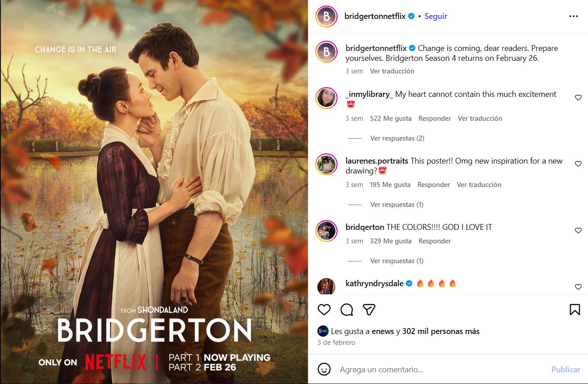Expand Ver respuestas (1) under bridqerton comment
The height and width of the screenshot is (384, 588).
pos(397,261)
